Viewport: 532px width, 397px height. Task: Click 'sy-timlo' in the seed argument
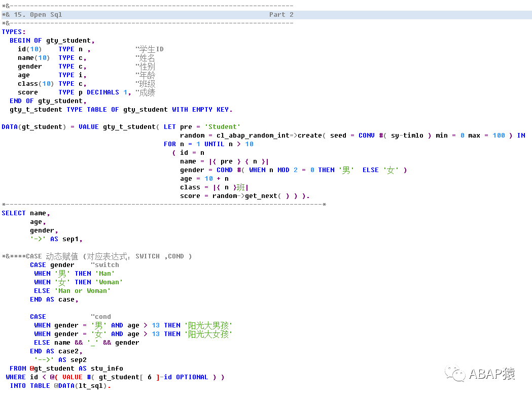pos(407,136)
